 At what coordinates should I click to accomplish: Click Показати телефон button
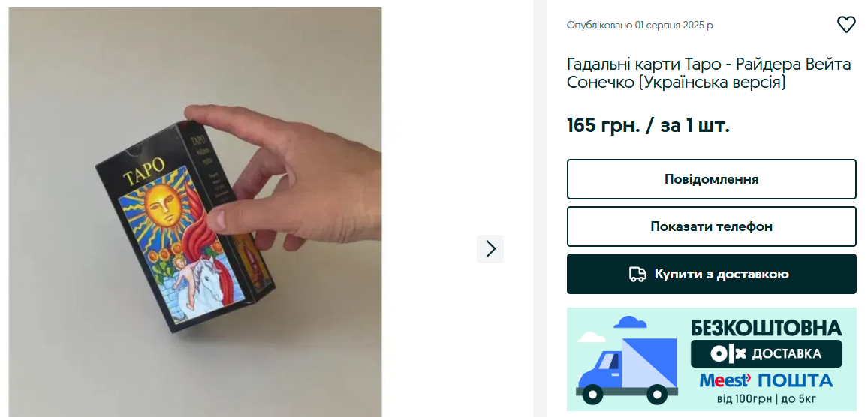pyautogui.click(x=711, y=226)
